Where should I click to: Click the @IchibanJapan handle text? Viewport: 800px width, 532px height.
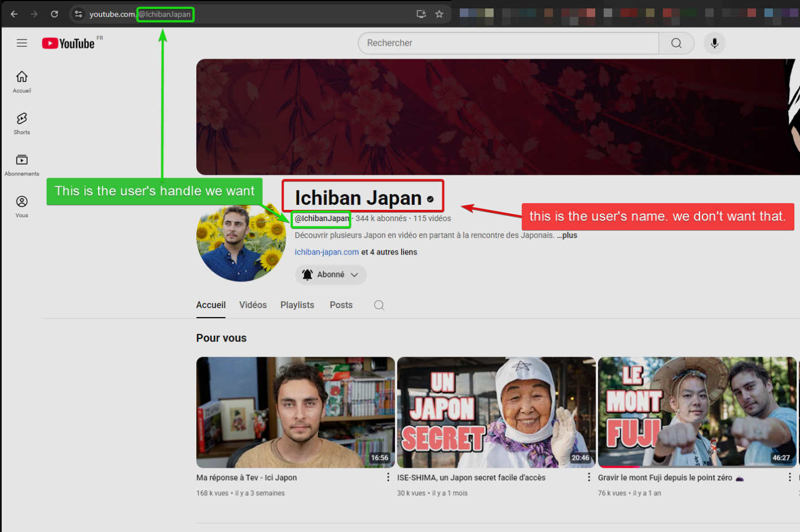click(322, 218)
